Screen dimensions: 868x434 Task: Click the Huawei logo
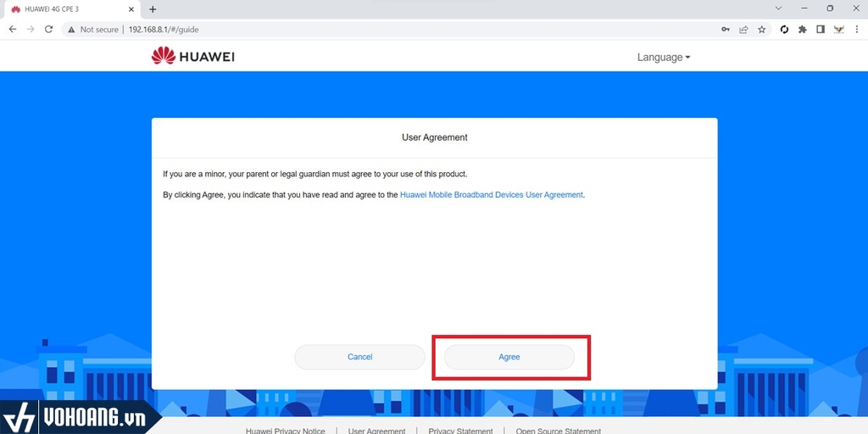pyautogui.click(x=192, y=56)
